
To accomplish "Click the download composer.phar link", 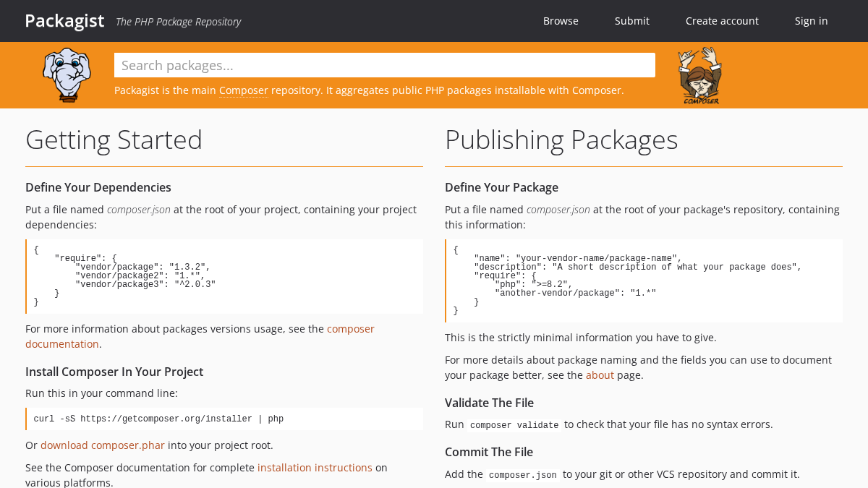I will pyautogui.click(x=103, y=445).
